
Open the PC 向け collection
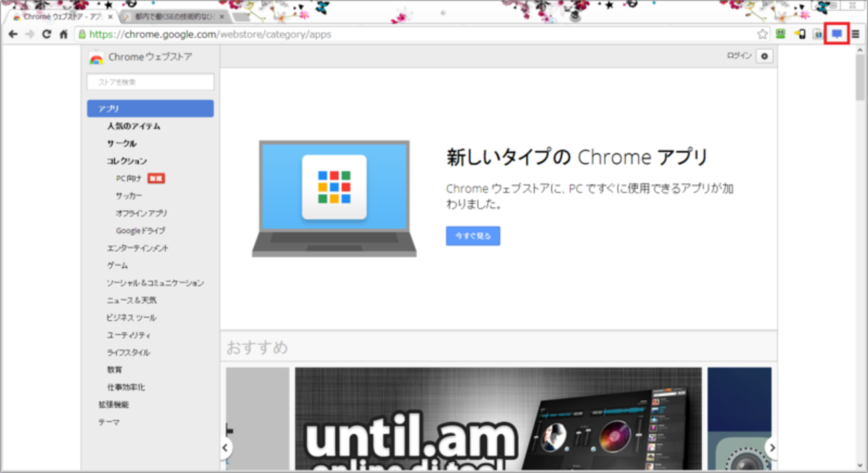point(129,178)
